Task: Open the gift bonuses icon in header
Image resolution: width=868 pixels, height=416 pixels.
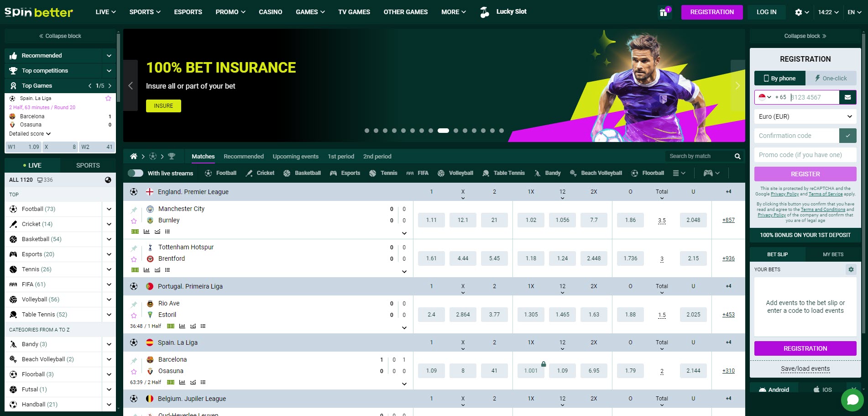Action: pos(664,12)
